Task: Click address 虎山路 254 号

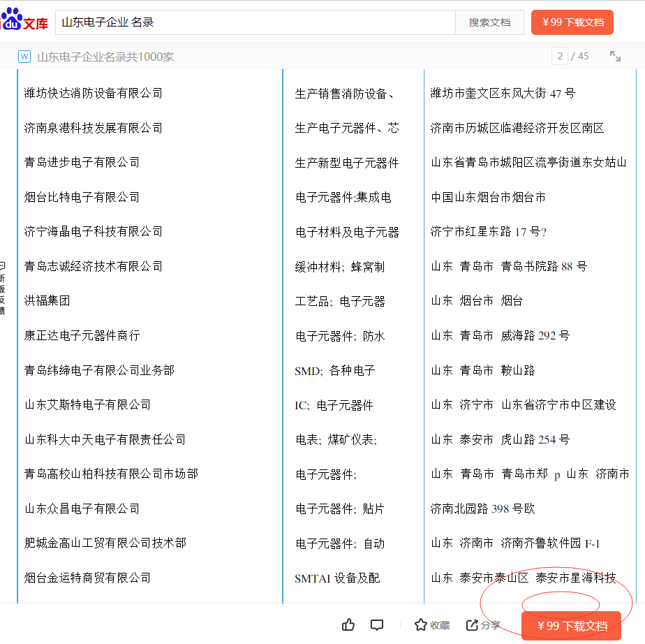Action: [x=535, y=439]
